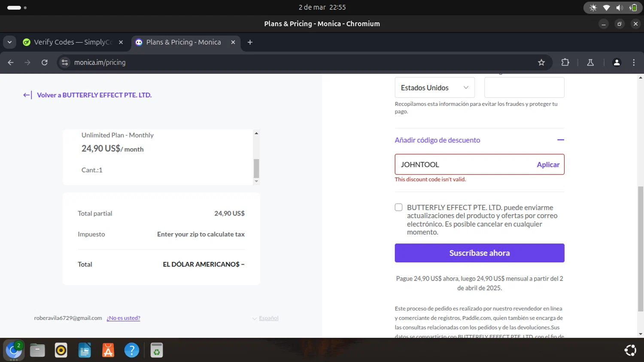Open Activities pill in top-left corner
Image resolution: width=644 pixels, height=362 pixels.
[x=17, y=7]
